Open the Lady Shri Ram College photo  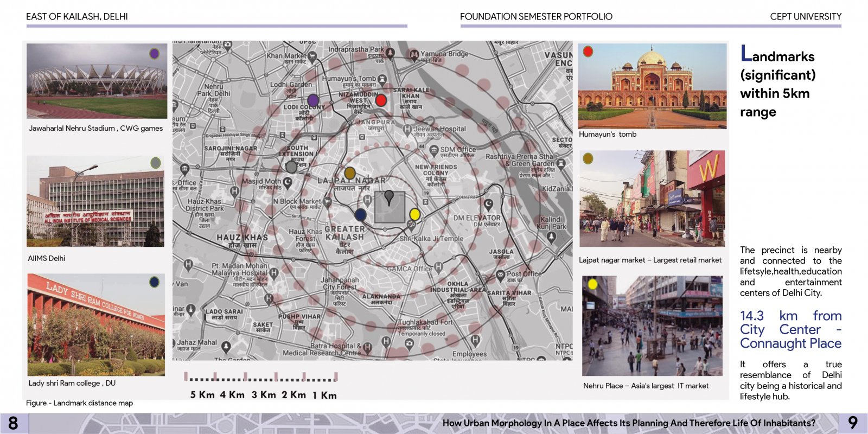click(x=96, y=324)
